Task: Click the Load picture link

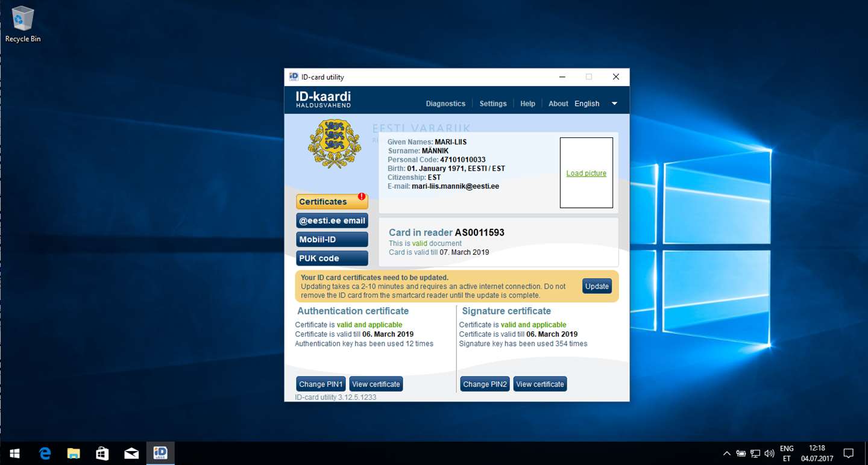Action: tap(587, 173)
